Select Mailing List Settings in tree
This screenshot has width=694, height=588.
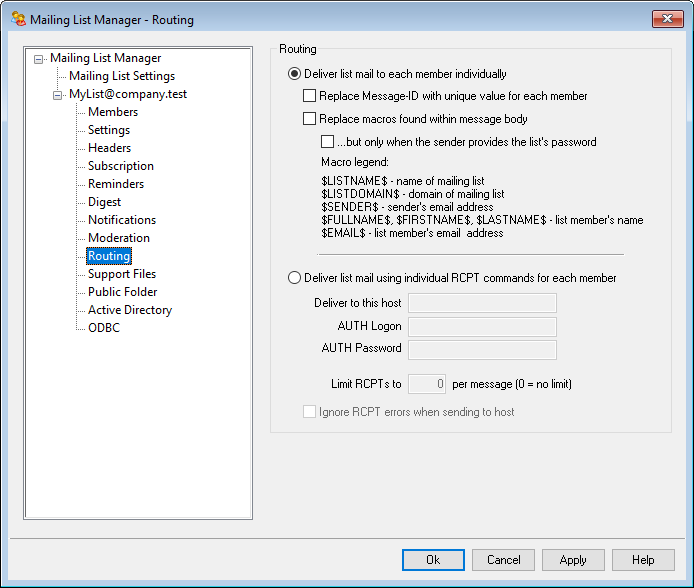pos(121,76)
